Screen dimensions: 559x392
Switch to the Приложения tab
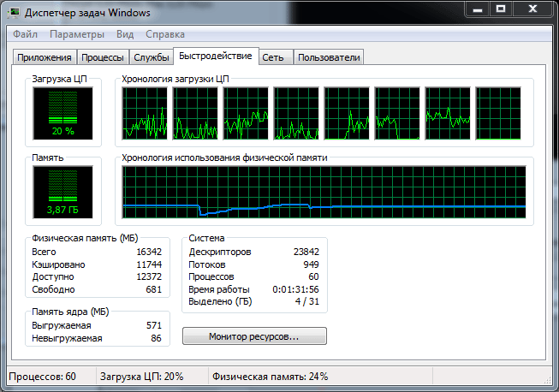coord(45,57)
